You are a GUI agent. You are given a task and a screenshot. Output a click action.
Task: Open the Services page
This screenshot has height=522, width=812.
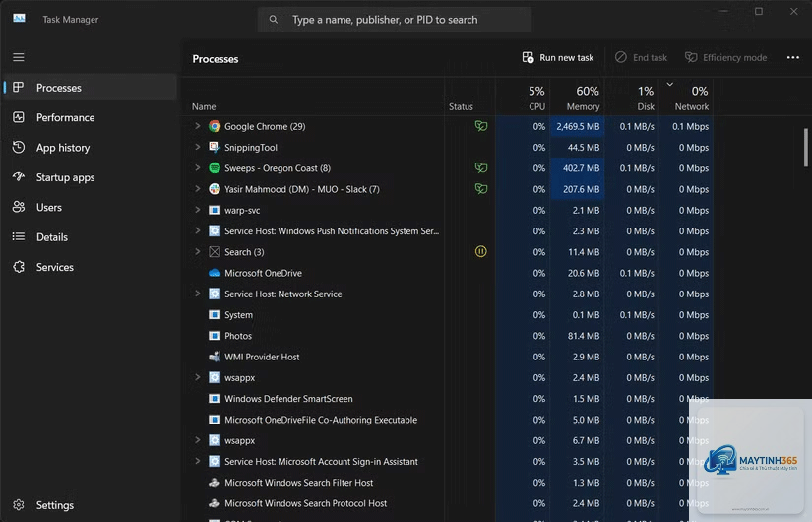tap(91, 267)
